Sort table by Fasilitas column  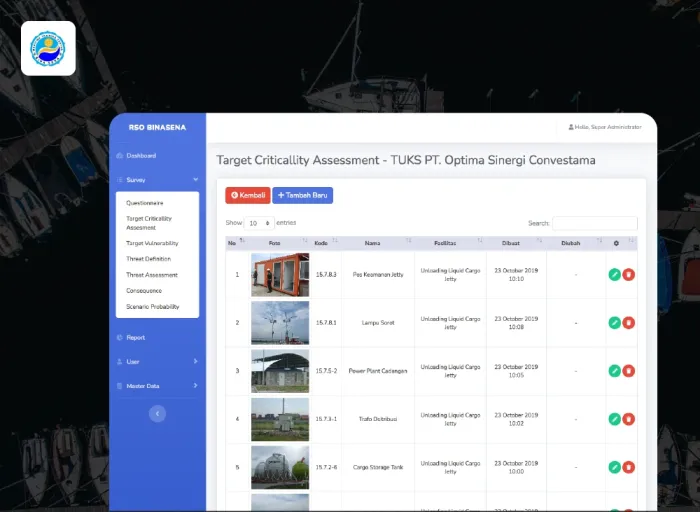pos(450,243)
